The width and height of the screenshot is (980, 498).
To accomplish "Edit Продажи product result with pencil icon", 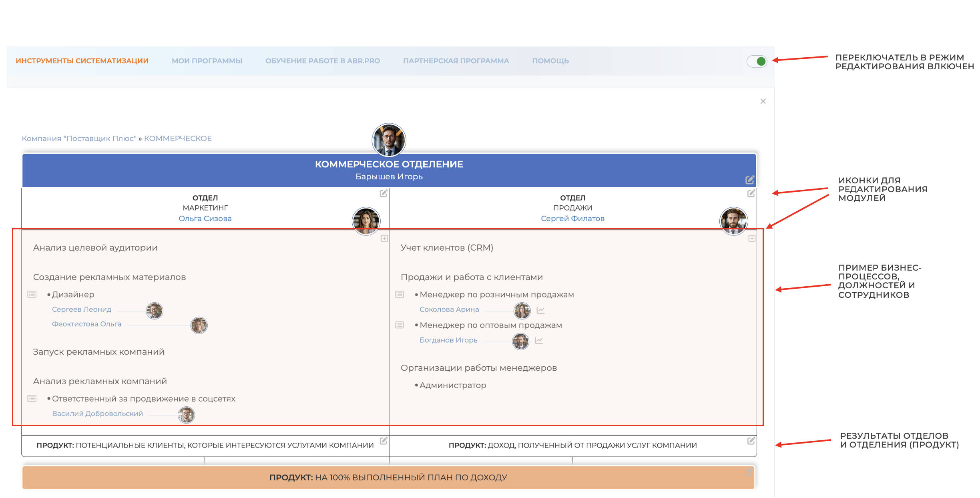I will 751,441.
